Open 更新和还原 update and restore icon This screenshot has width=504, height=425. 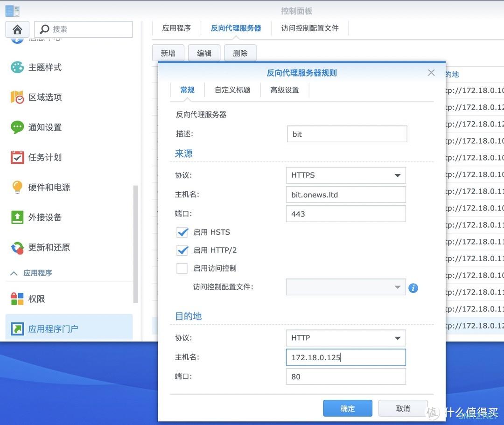17,247
